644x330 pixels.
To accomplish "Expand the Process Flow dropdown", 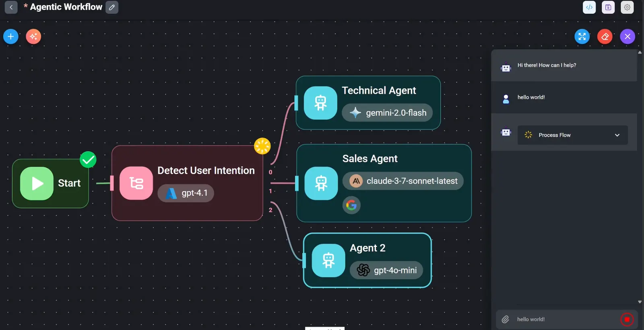I will [572, 135].
